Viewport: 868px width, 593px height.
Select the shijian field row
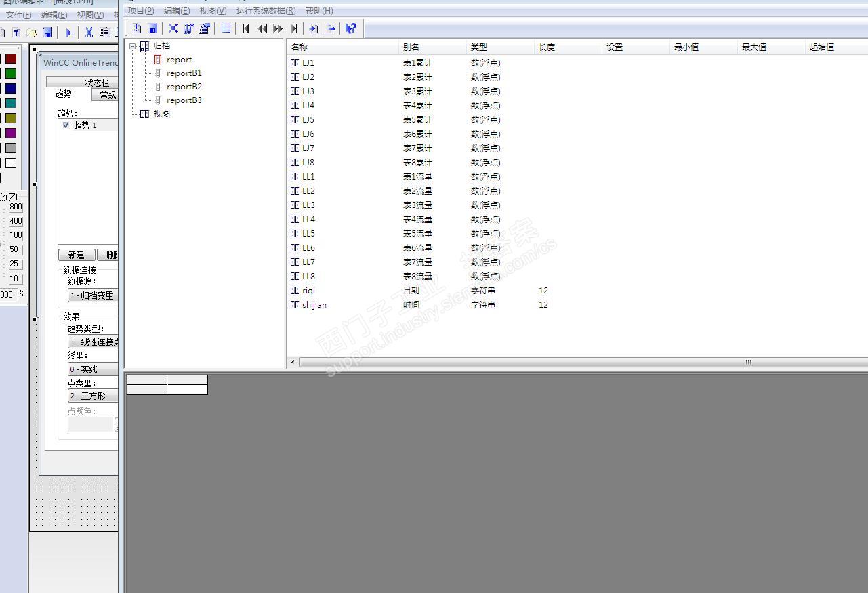577,305
